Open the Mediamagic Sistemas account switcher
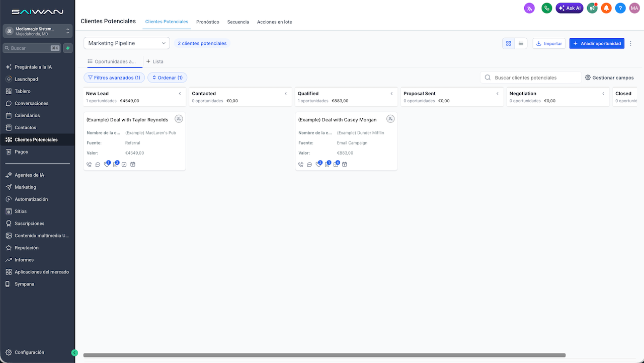This screenshot has height=363, width=644. tap(38, 31)
